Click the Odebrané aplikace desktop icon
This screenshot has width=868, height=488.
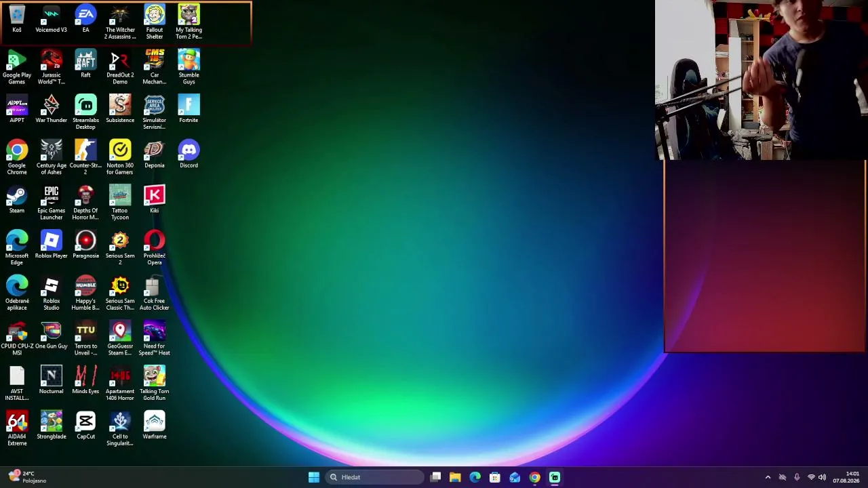(x=17, y=293)
